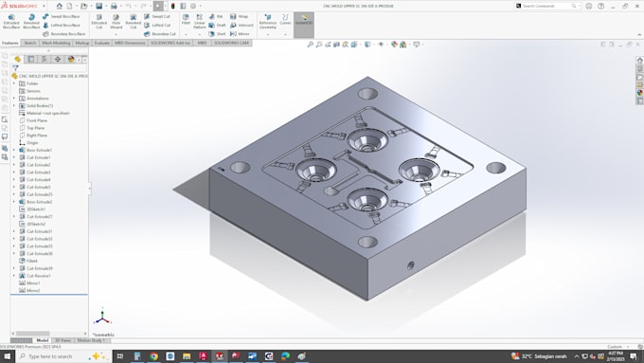Open the FeatureManager Design Tree tab icon
644x363 pixels.
coord(18,59)
